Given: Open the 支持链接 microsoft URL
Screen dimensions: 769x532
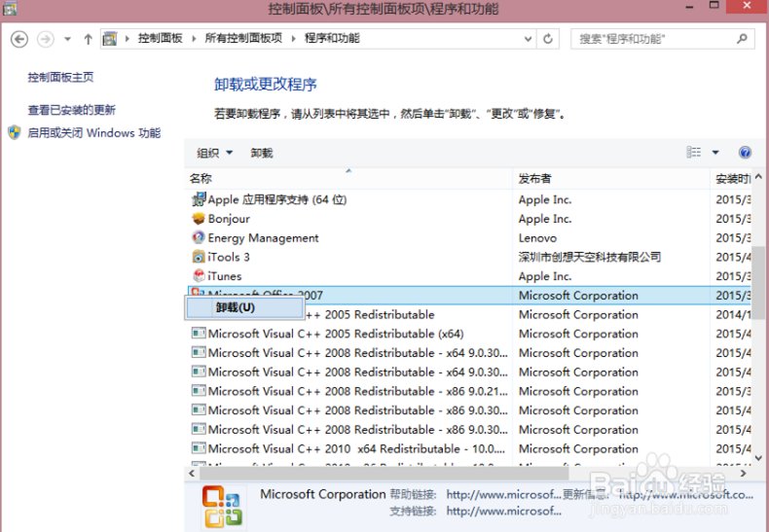Looking at the screenshot, I should click(503, 512).
